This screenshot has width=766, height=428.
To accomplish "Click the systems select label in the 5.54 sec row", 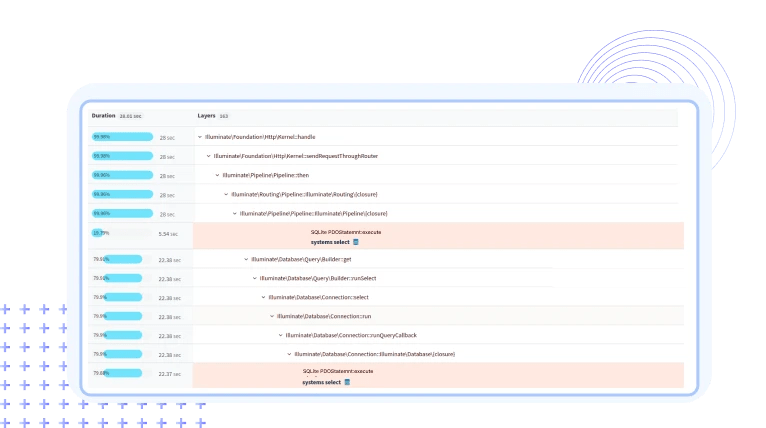I will (330, 242).
